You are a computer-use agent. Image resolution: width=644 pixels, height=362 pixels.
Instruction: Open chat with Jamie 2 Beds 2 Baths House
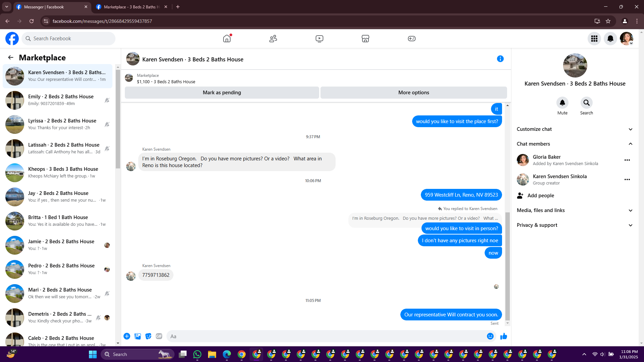coord(58,245)
